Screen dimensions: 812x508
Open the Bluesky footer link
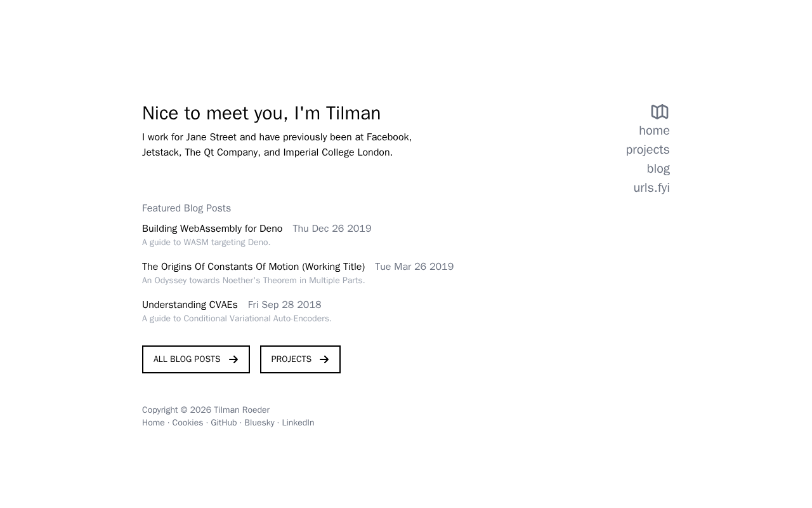click(x=259, y=423)
